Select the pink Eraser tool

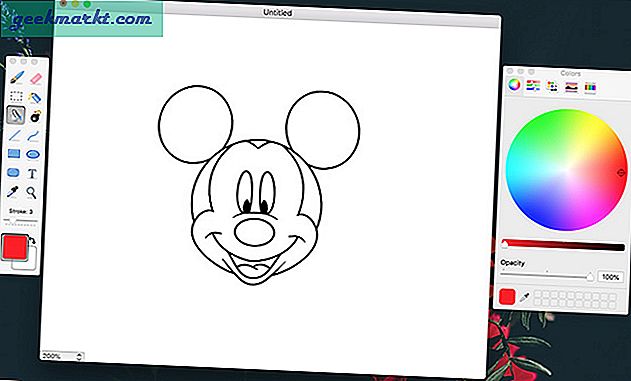(x=35, y=78)
